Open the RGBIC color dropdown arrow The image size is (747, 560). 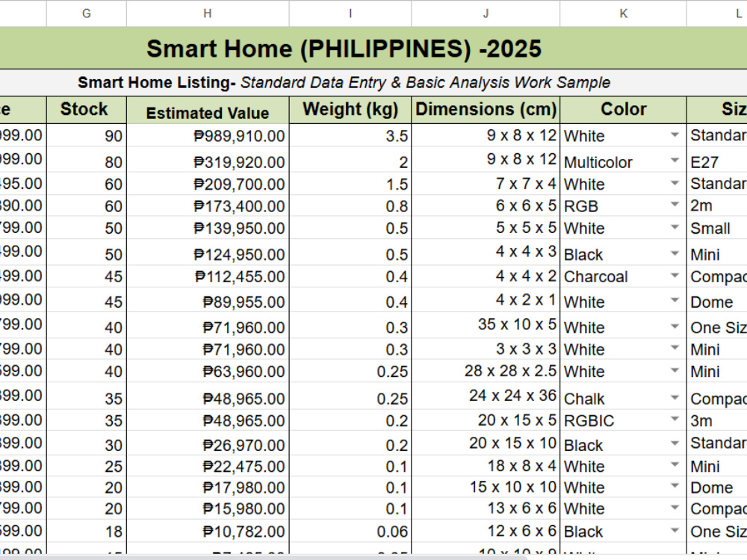click(x=675, y=419)
